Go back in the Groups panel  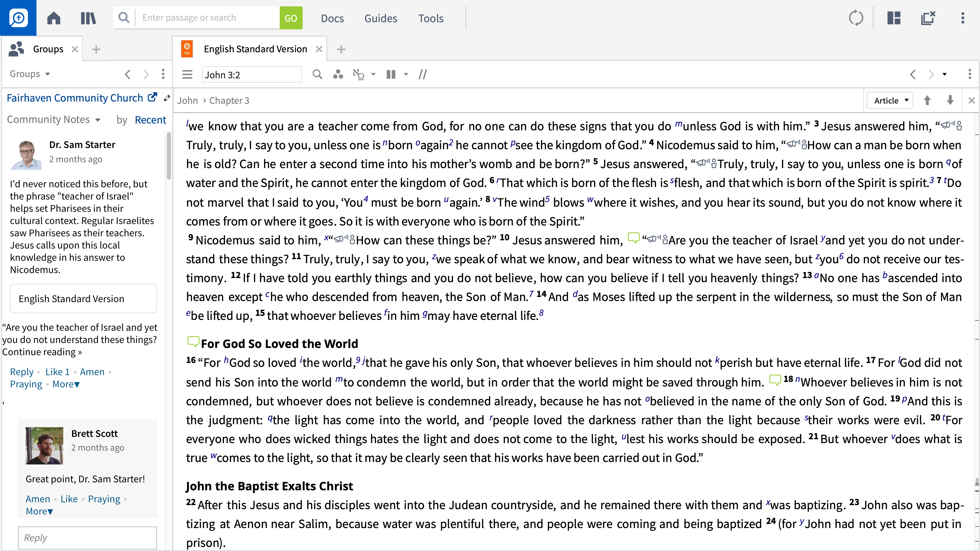[x=128, y=74]
